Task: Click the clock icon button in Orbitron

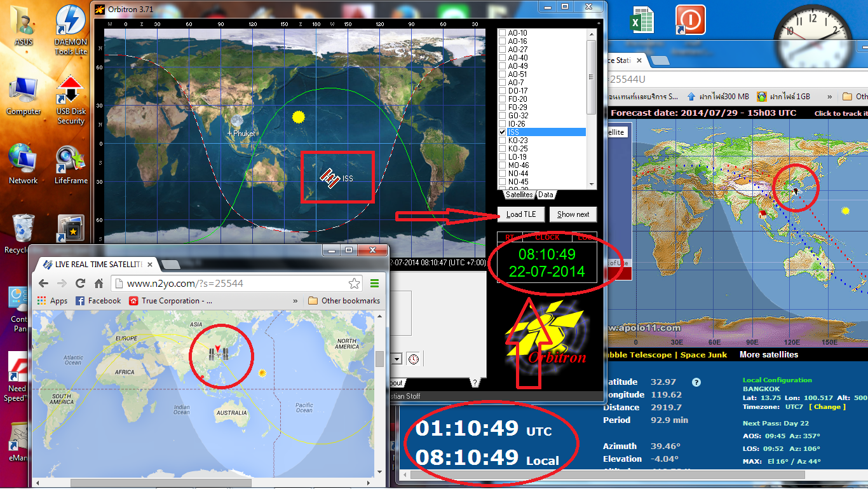Action: pos(414,359)
